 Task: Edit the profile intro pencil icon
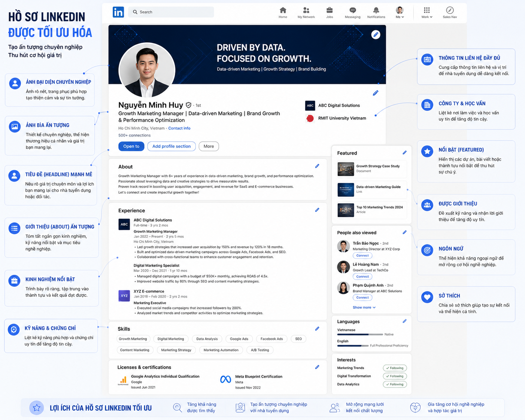coord(376,93)
